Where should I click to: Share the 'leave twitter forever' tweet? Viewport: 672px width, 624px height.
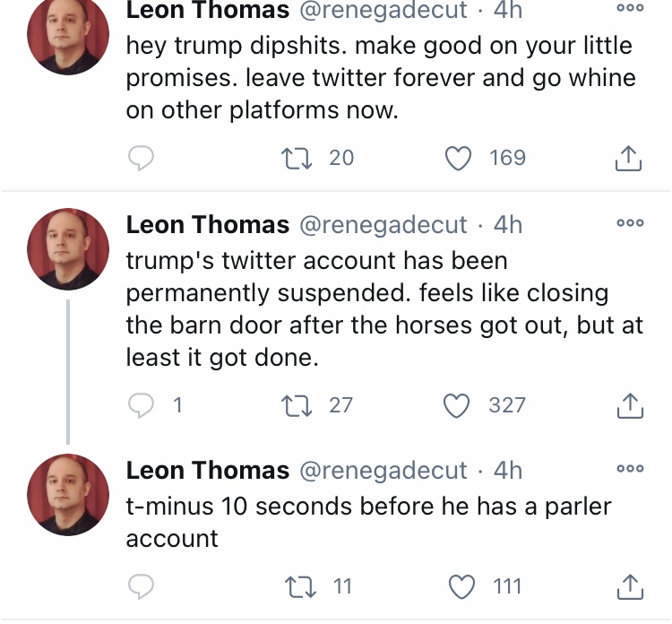click(x=628, y=159)
